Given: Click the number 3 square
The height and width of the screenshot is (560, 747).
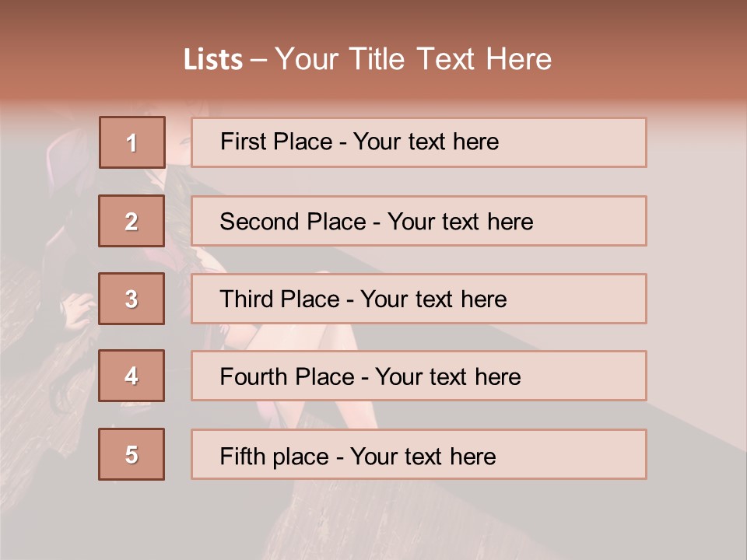Looking at the screenshot, I should (132, 299).
